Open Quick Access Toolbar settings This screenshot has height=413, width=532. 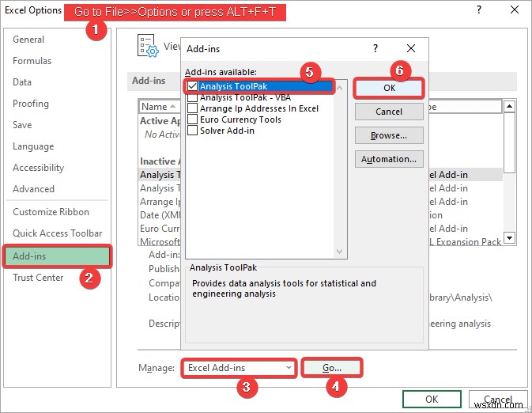[58, 233]
